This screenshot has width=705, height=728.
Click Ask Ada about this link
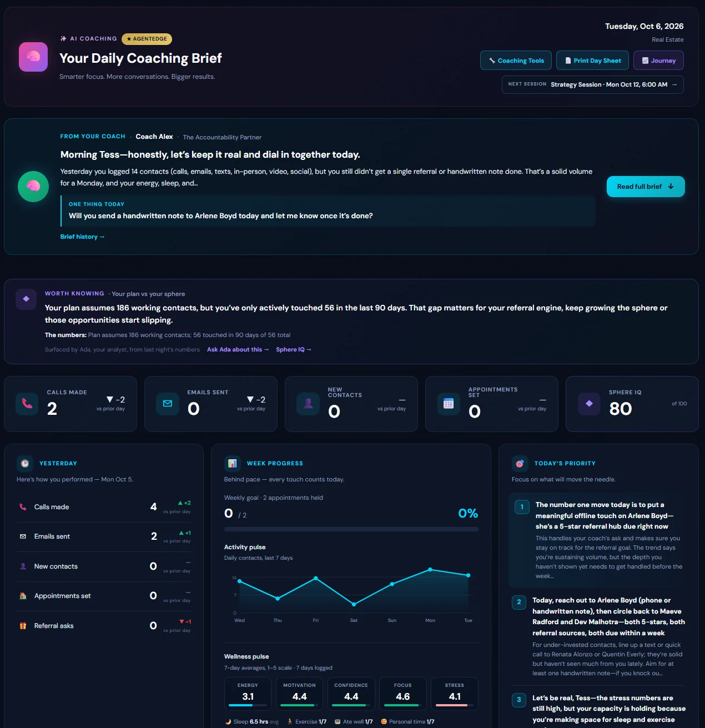238,349
